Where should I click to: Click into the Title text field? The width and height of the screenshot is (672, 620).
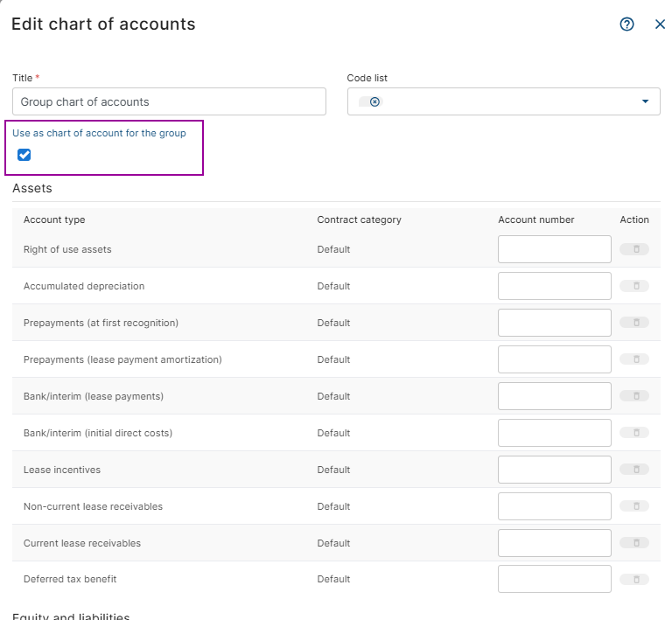(169, 101)
